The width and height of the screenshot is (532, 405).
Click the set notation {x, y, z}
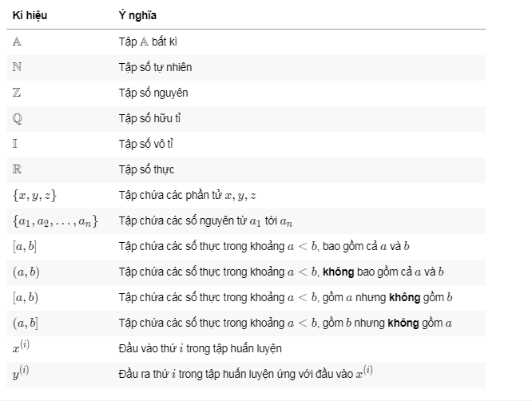[35, 195]
